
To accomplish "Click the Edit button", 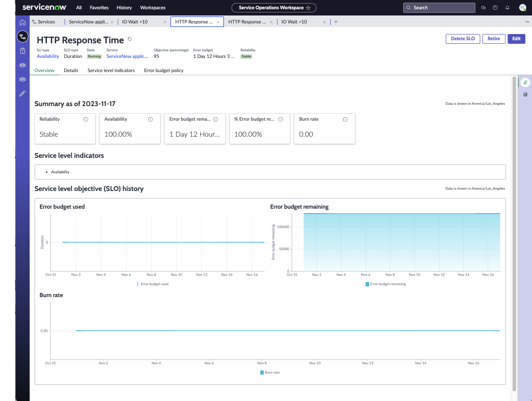I will pyautogui.click(x=517, y=39).
